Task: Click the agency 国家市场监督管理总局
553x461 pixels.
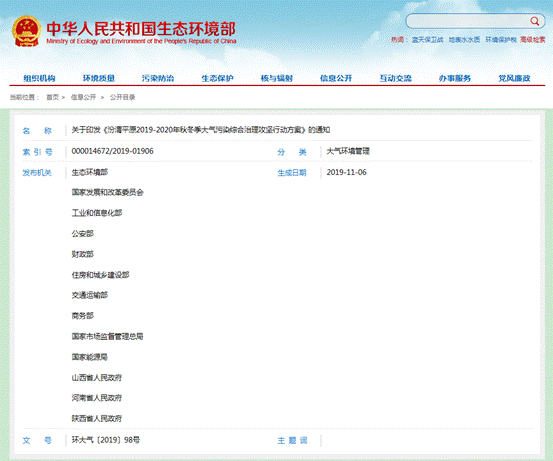Action: coord(108,337)
